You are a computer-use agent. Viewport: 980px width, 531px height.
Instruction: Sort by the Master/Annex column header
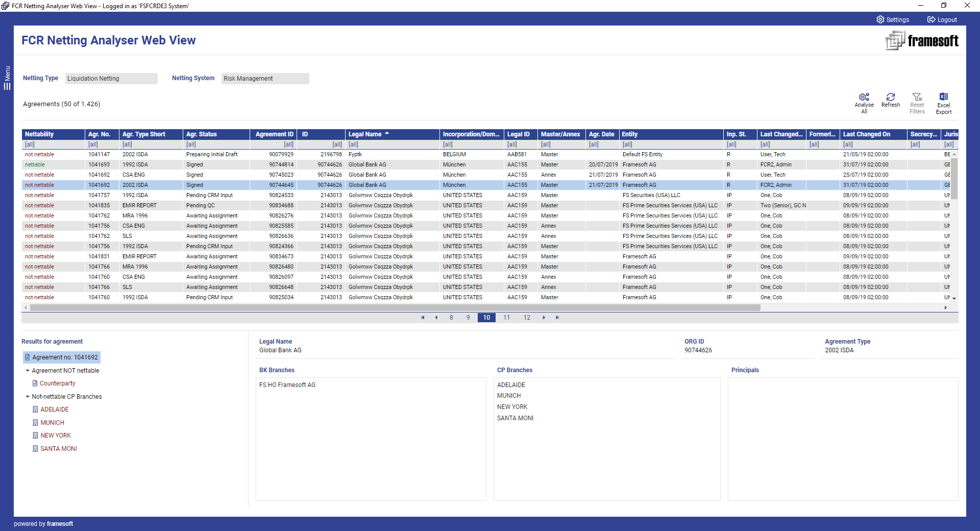point(561,134)
